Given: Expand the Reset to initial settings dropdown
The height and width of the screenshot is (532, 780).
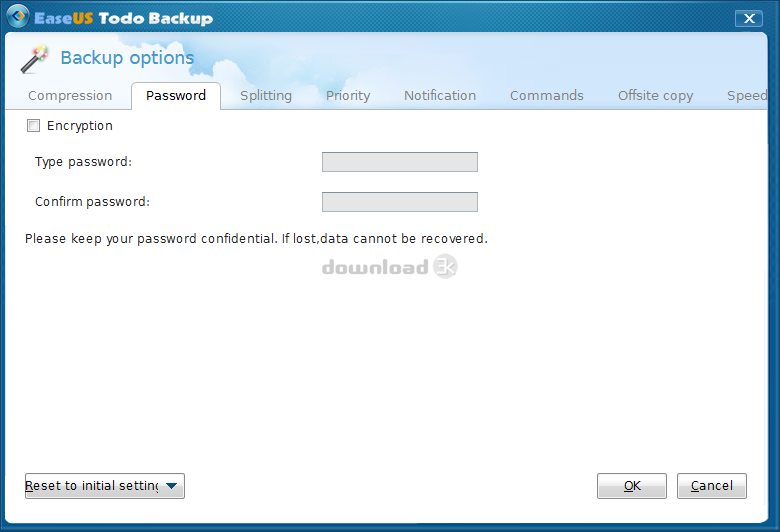Looking at the screenshot, I should tap(172, 486).
